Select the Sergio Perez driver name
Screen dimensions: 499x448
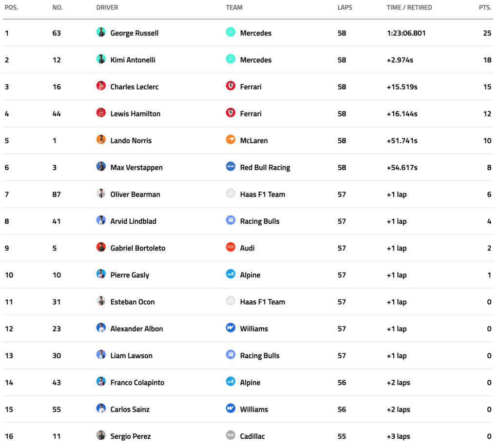[x=130, y=436]
